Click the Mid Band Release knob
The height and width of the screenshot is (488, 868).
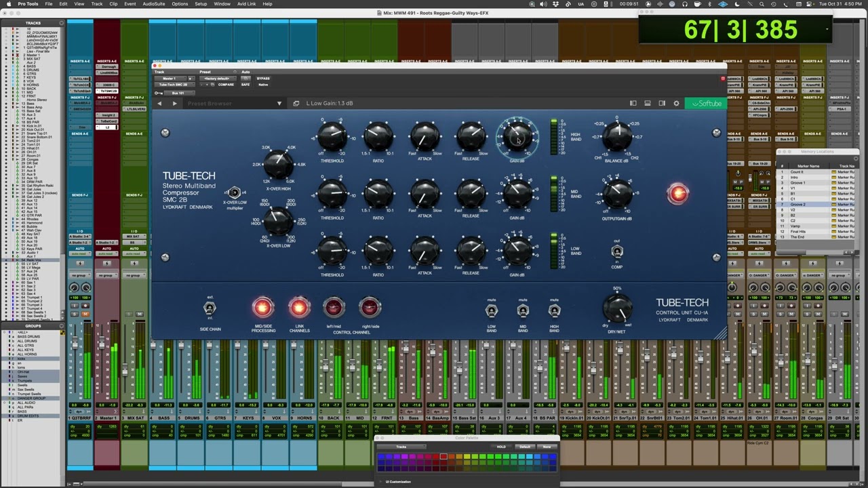click(x=471, y=195)
